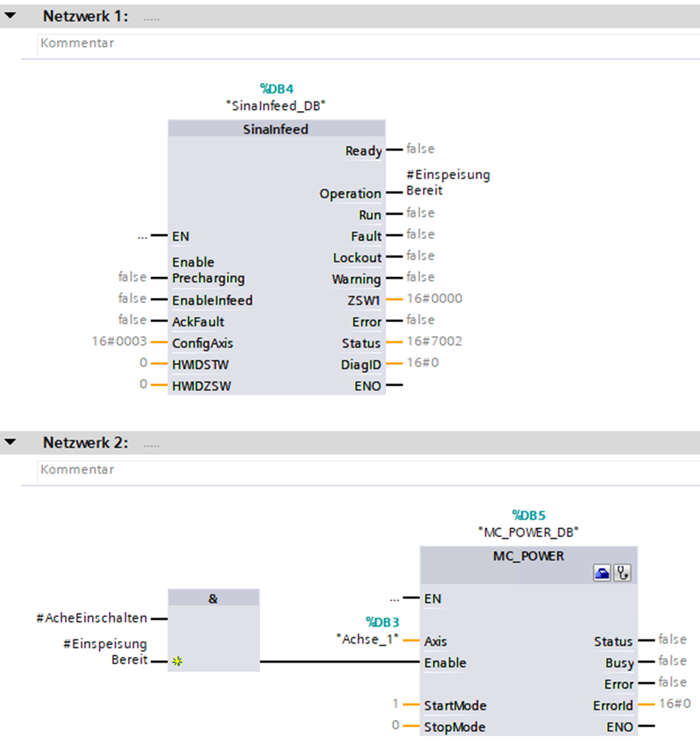This screenshot has width=700, height=754.
Task: Collapse Netzwerk 2 with its triangle
Action: (10, 442)
